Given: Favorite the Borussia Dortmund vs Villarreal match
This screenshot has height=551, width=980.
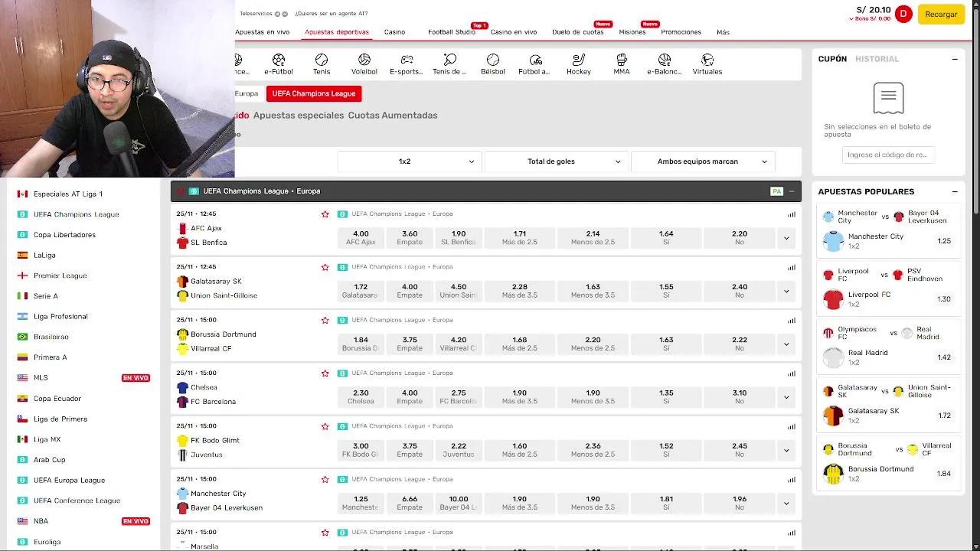Looking at the screenshot, I should click(325, 320).
